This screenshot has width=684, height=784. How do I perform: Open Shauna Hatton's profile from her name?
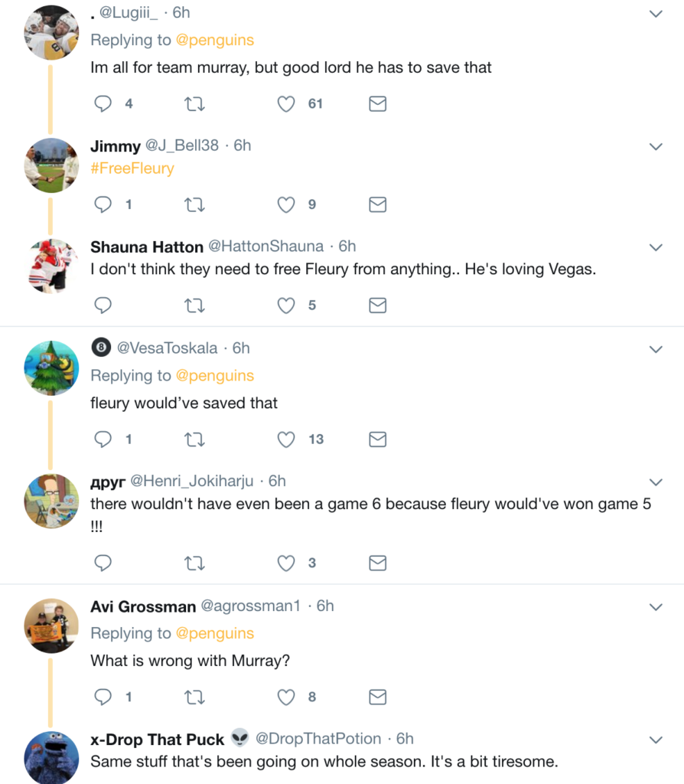147,247
